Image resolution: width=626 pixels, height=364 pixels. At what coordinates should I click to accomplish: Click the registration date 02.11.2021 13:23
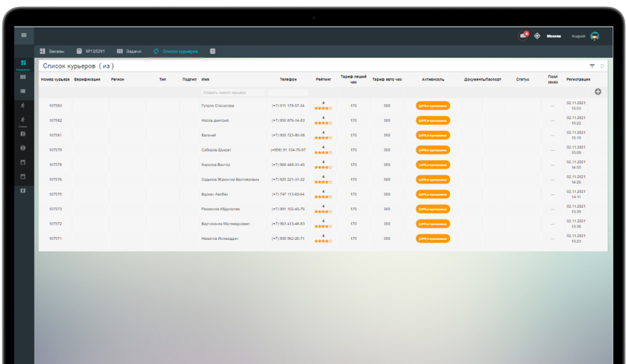pyautogui.click(x=576, y=238)
